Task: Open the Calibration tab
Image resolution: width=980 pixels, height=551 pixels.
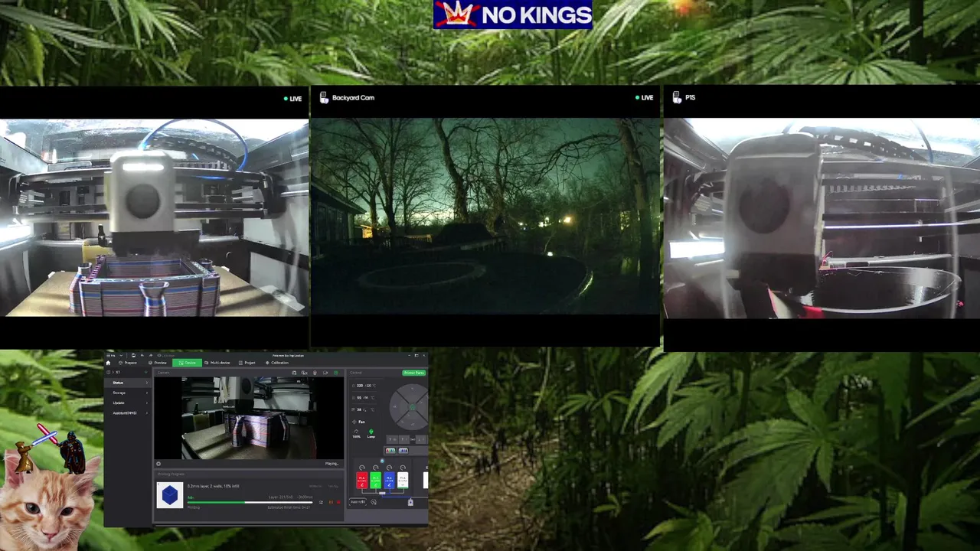Action: point(277,363)
